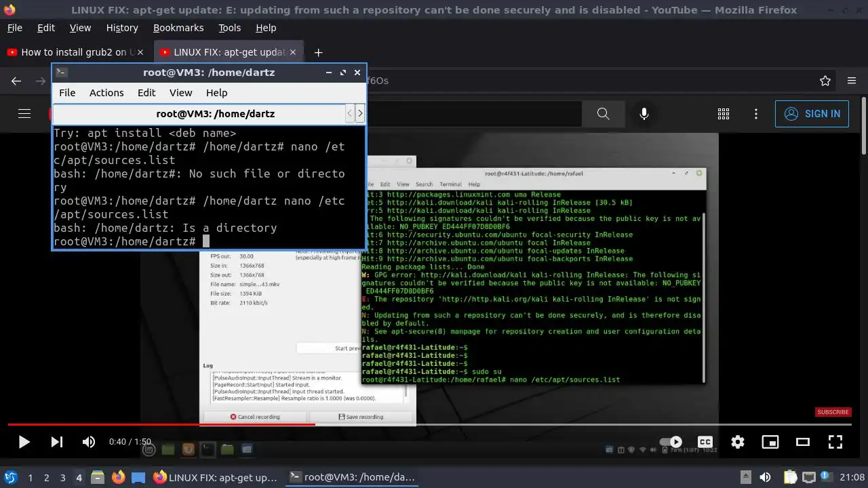
Task: Click SIGN IN button on YouTube
Action: pos(812,114)
